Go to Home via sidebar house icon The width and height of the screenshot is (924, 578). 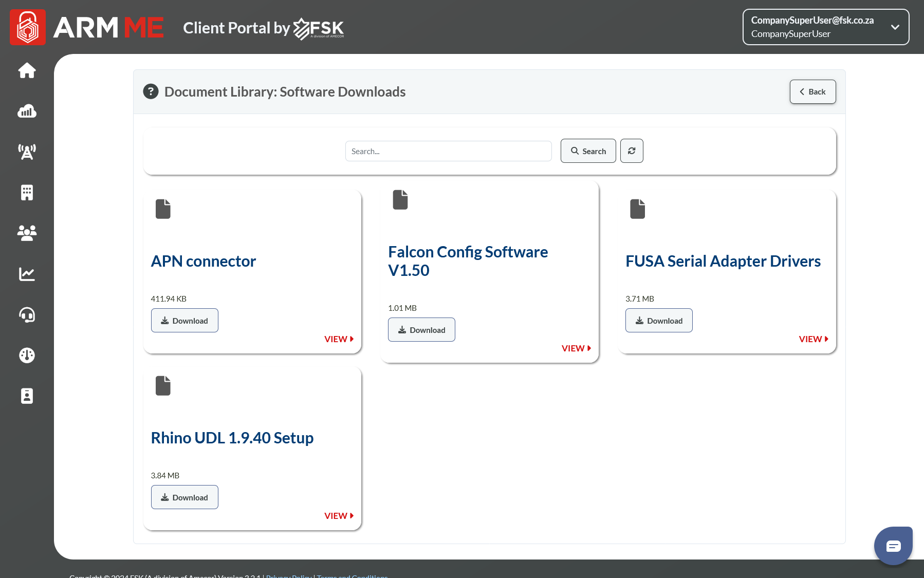[x=27, y=70]
